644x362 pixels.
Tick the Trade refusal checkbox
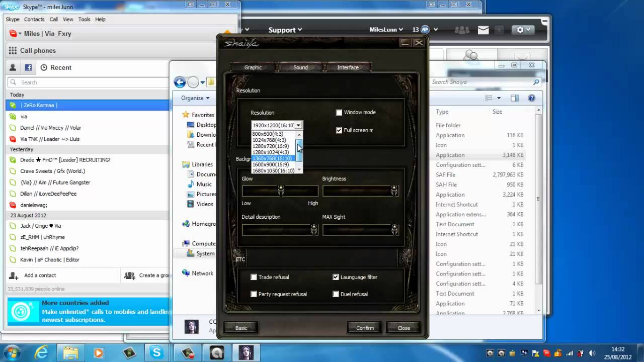(x=254, y=277)
